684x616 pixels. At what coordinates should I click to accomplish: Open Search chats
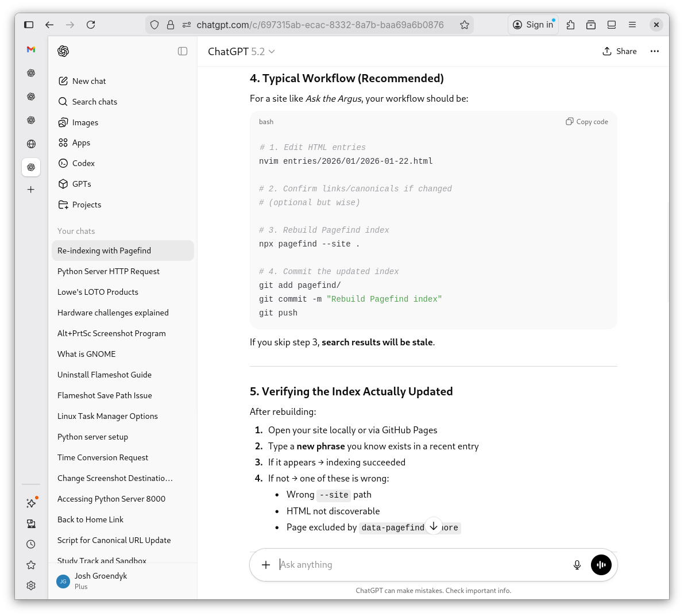[94, 102]
